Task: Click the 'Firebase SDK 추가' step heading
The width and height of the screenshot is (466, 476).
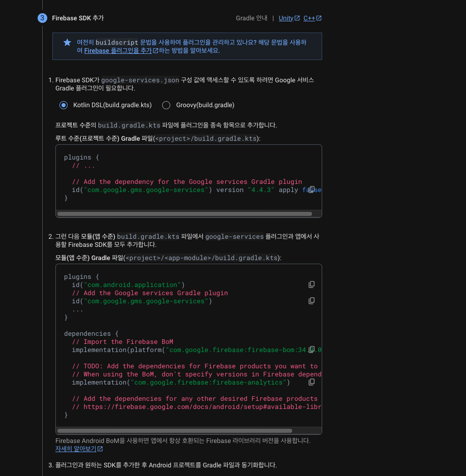Action: point(78,18)
